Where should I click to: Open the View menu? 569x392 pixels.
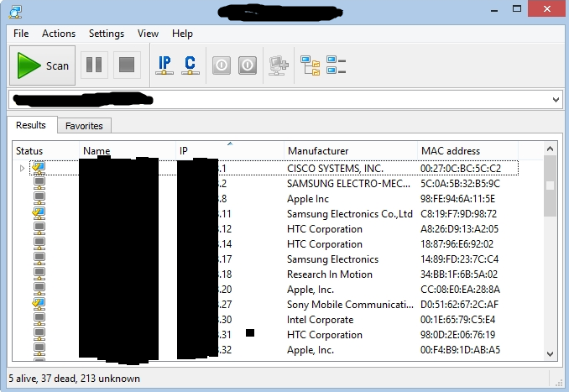(x=148, y=34)
